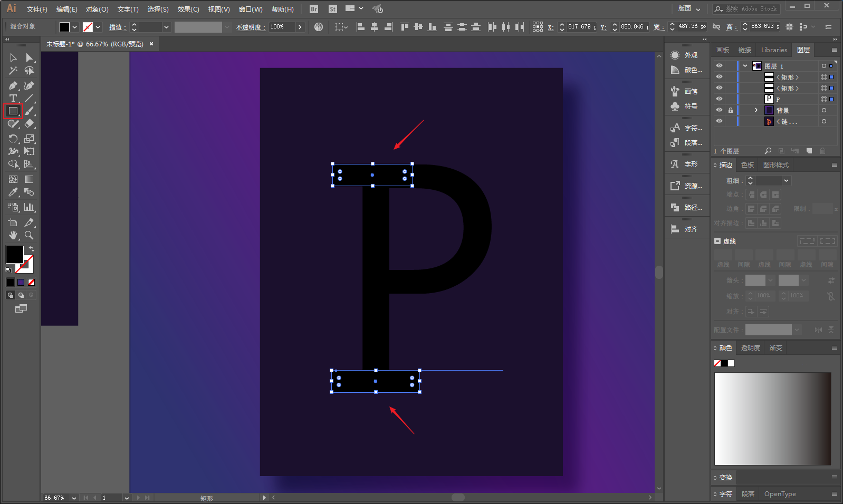Viewport: 843px width, 504px height.
Task: Open the 效果(C) menu
Action: [188, 9]
